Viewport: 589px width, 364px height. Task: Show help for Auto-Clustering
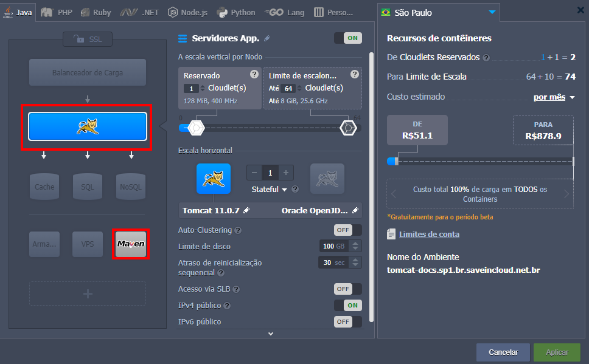pyautogui.click(x=238, y=230)
